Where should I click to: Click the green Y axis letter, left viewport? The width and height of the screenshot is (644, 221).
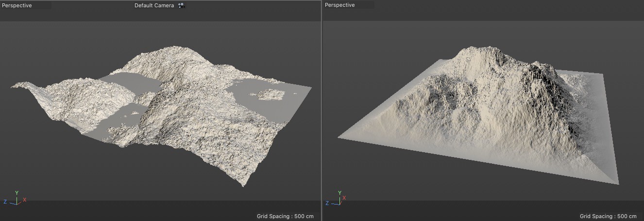click(x=17, y=192)
